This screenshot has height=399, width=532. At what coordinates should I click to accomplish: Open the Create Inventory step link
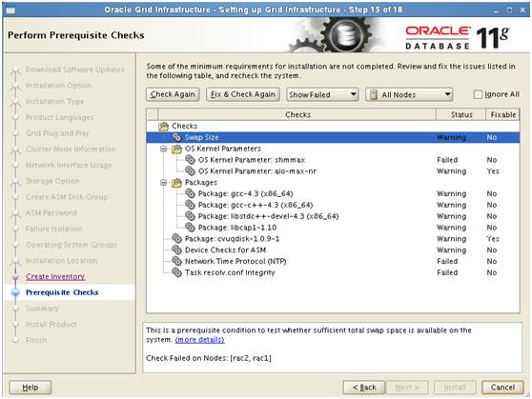(55, 276)
